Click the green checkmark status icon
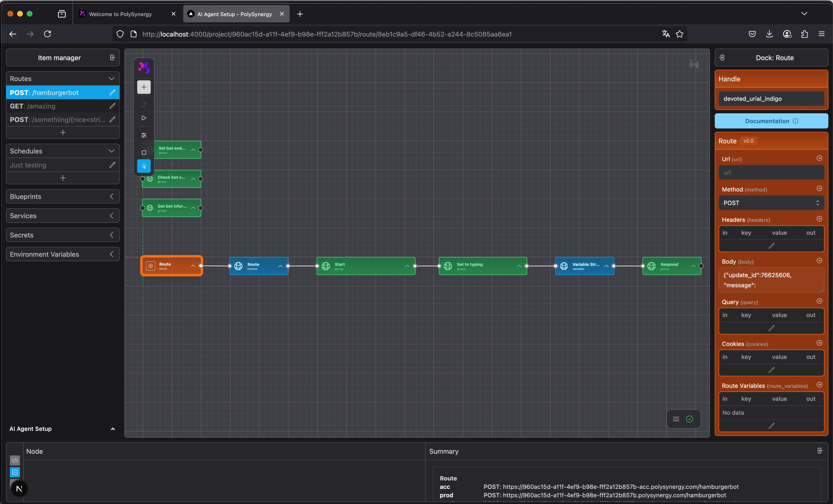 coord(690,419)
